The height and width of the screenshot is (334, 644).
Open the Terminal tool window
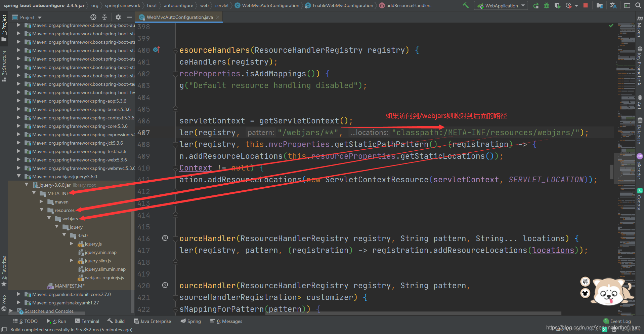click(x=87, y=321)
